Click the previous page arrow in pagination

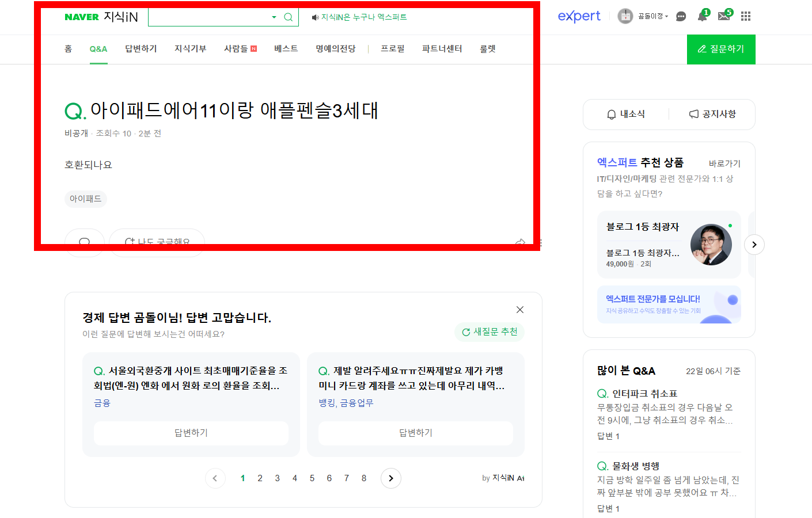[215, 478]
